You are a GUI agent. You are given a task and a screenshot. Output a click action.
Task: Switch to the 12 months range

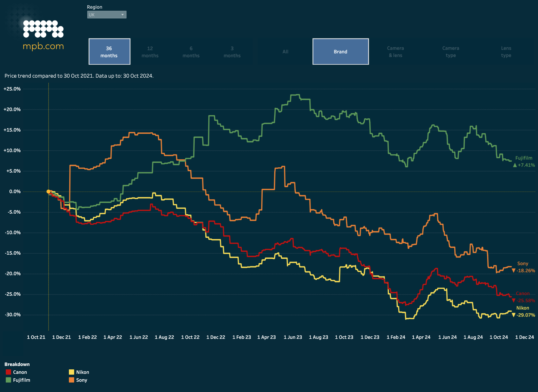click(x=150, y=52)
